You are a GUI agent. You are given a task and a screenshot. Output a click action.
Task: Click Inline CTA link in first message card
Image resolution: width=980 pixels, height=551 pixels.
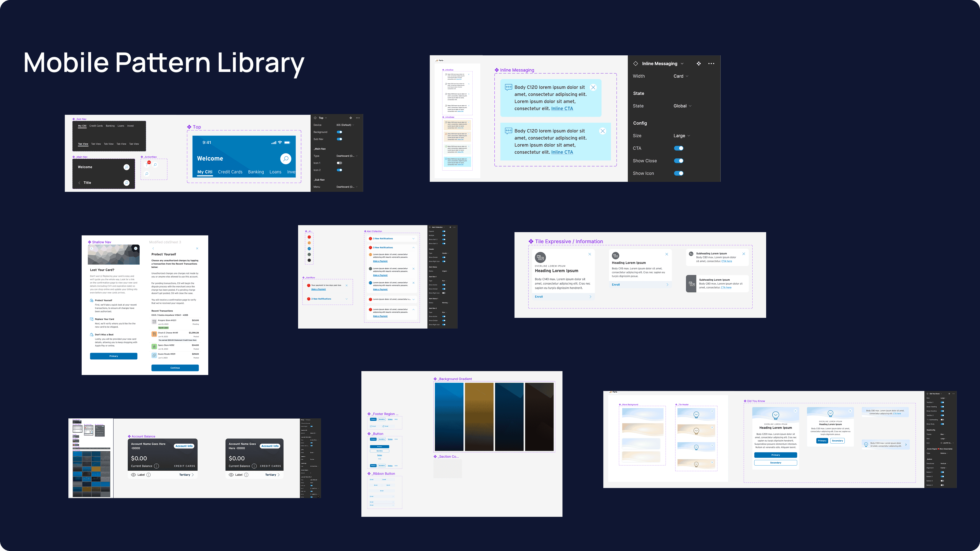[562, 108]
